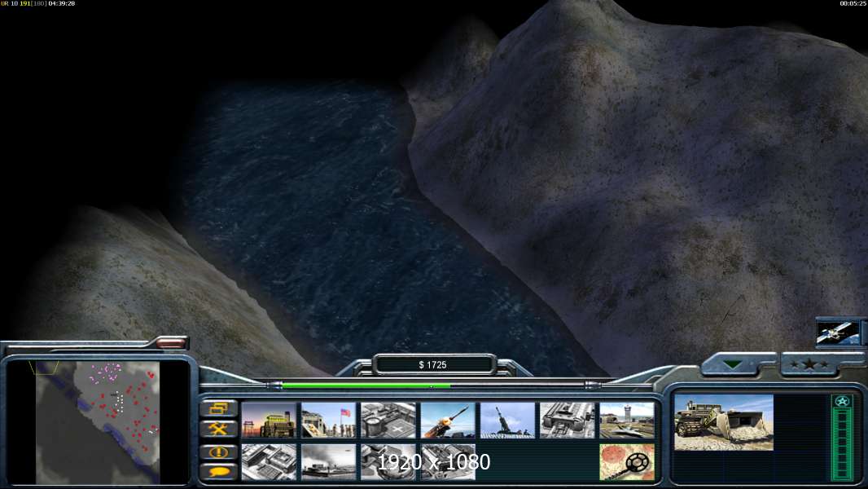Click the greyed smoking ship structure icon

click(329, 461)
